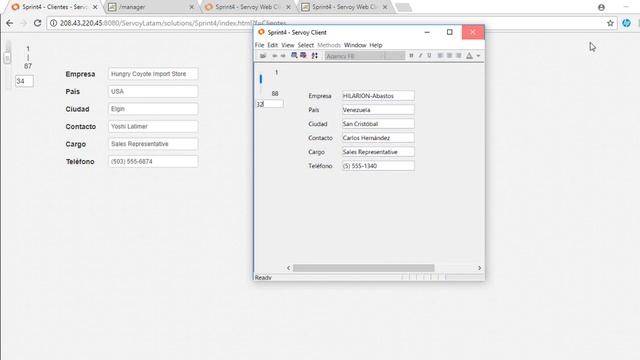
Task: Click the browser Forward button
Action: [x=23, y=23]
